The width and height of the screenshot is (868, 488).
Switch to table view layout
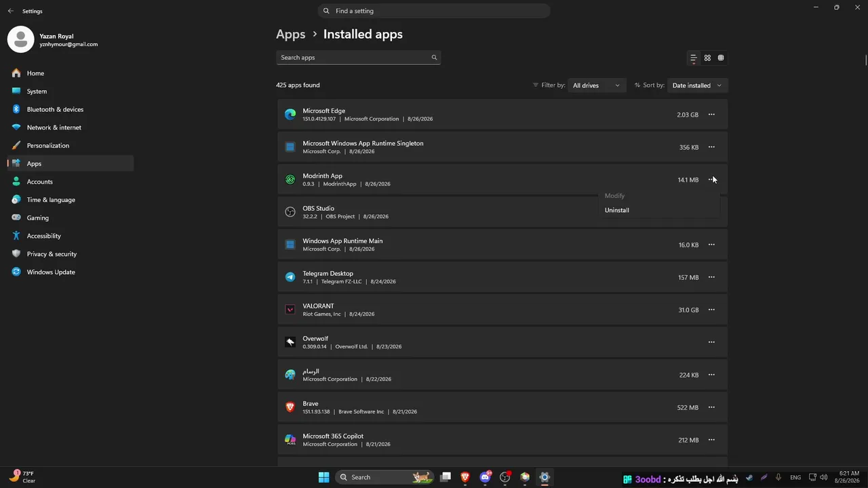721,58
